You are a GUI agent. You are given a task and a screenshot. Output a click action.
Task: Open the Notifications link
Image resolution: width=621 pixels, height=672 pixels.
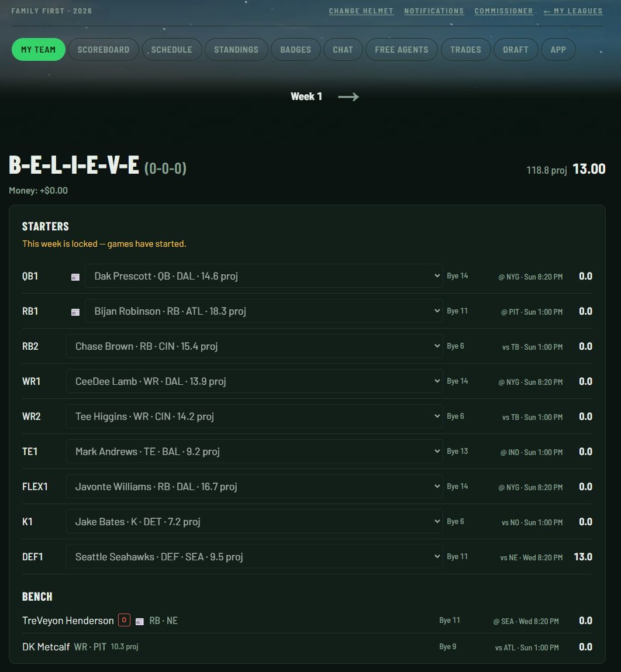[x=434, y=11]
